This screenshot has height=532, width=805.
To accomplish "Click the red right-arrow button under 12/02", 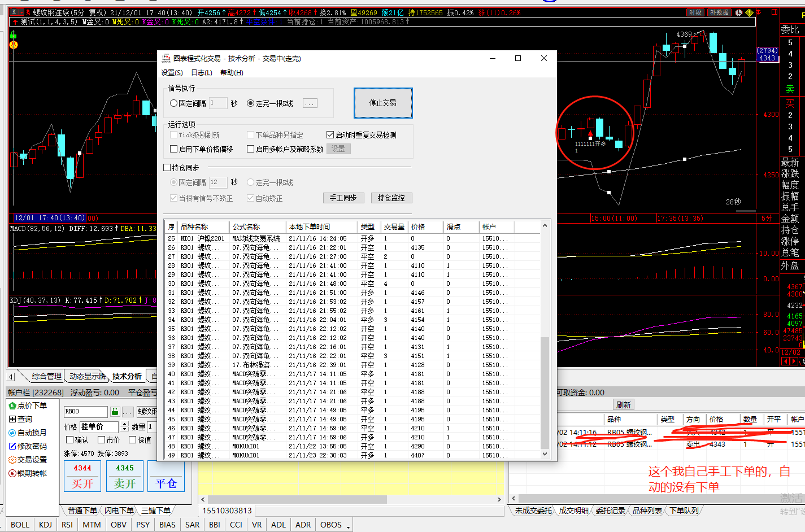I will coord(794,361).
